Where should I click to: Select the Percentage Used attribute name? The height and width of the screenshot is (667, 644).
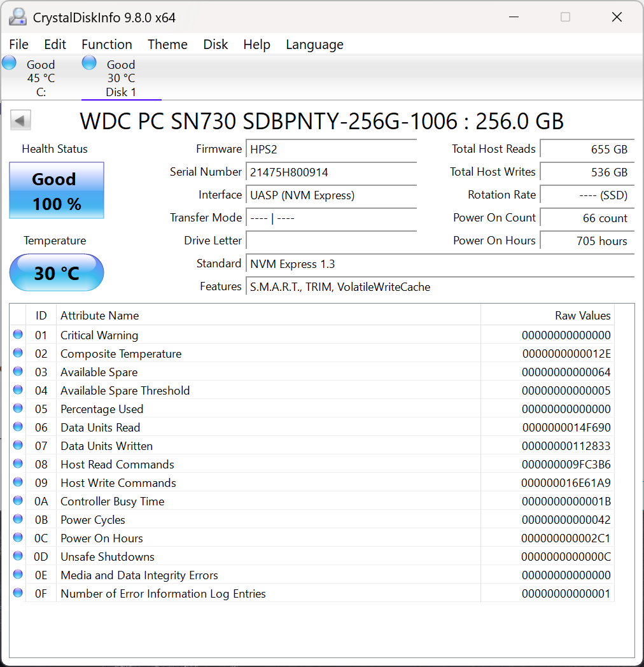pyautogui.click(x=102, y=409)
